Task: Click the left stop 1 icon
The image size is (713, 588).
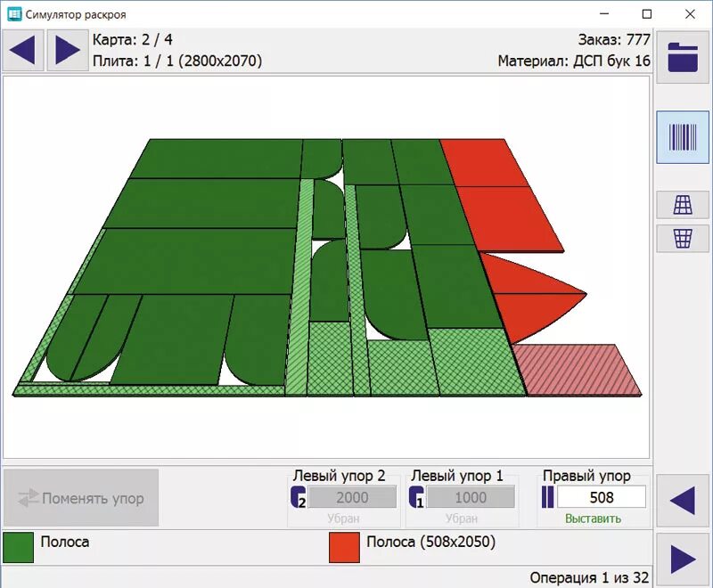Action: (416, 497)
